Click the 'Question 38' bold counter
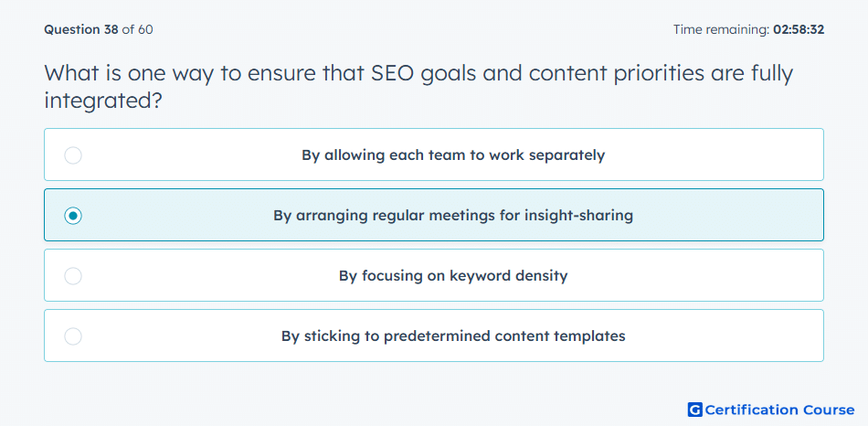Screen dimensions: 868x426 point(81,29)
